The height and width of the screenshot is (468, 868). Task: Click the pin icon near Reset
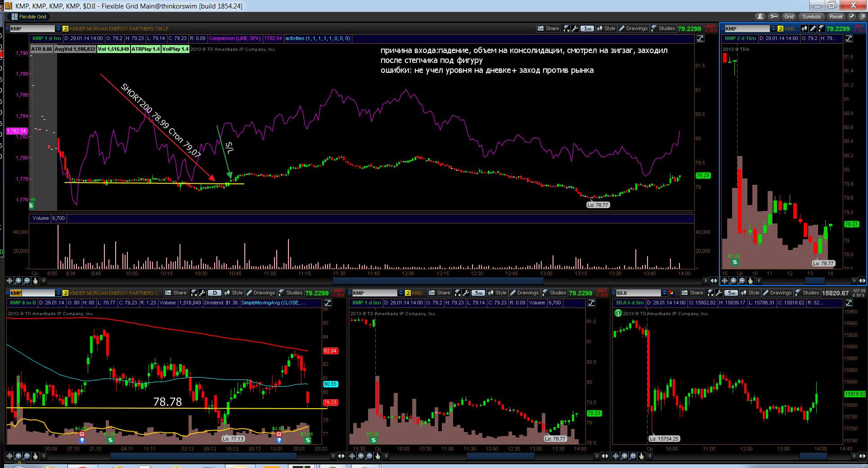click(851, 17)
